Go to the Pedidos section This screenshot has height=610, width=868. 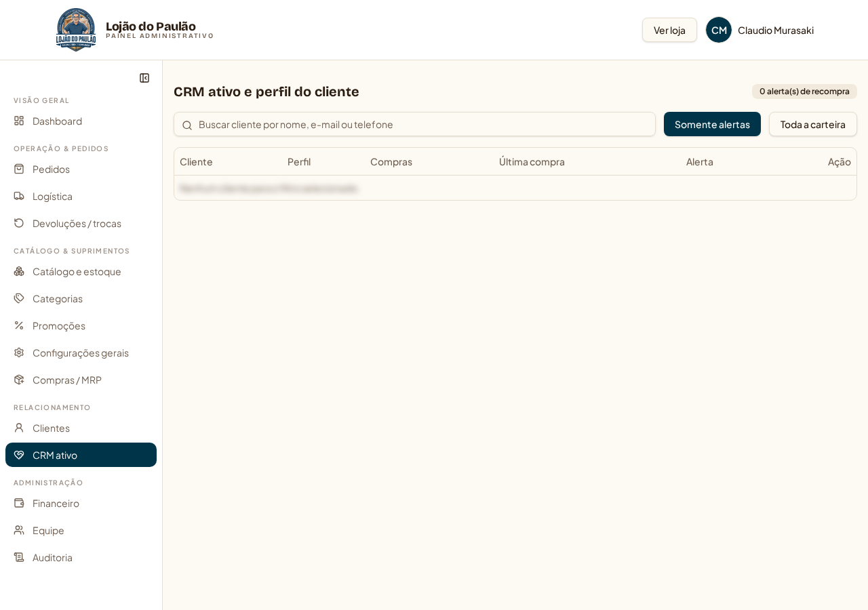(x=81, y=169)
